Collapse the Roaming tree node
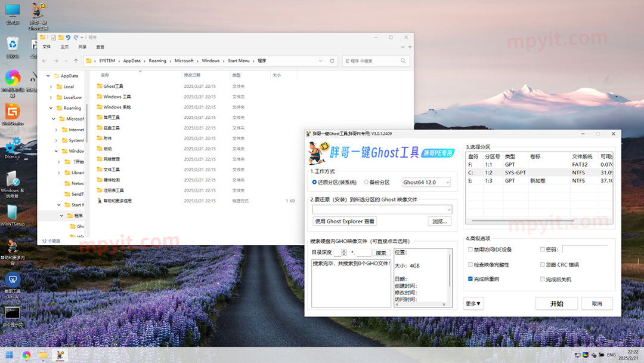The height and width of the screenshot is (363, 644). click(51, 108)
